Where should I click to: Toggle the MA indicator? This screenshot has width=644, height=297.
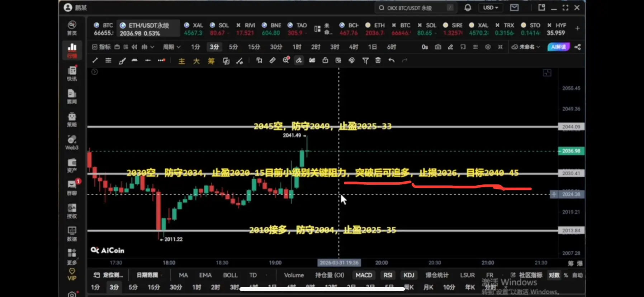pos(183,275)
